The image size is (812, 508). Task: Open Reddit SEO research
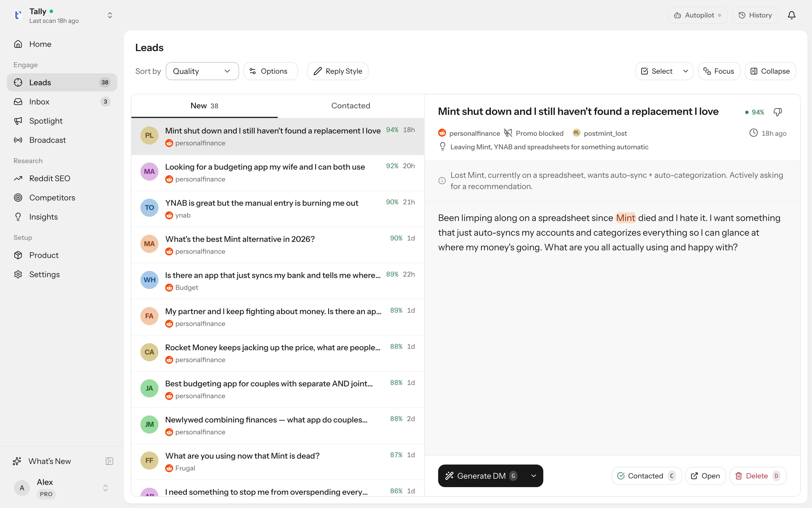tap(62, 178)
